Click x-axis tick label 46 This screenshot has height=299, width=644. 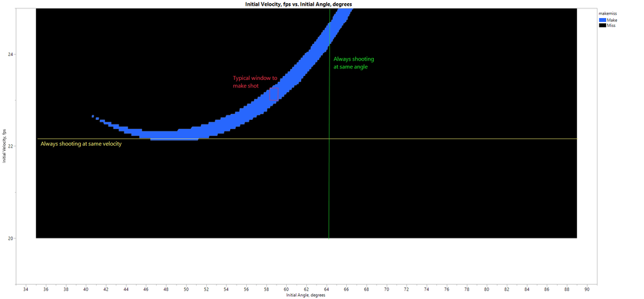146,289
